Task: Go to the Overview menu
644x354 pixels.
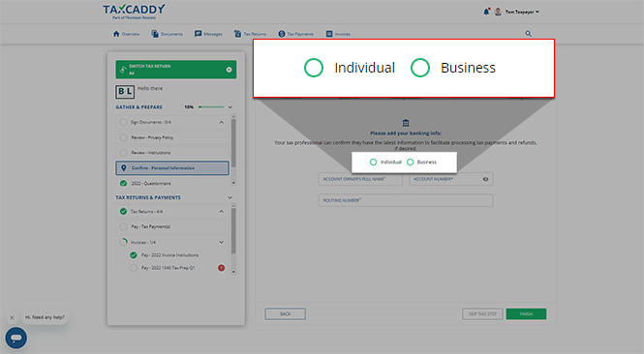Action: pos(126,34)
